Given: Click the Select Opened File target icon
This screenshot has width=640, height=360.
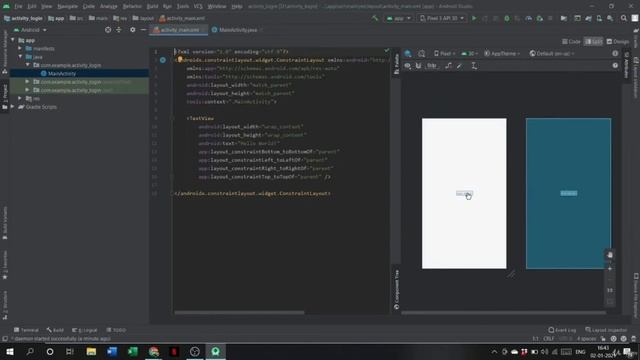Looking at the screenshot, I should (108, 30).
